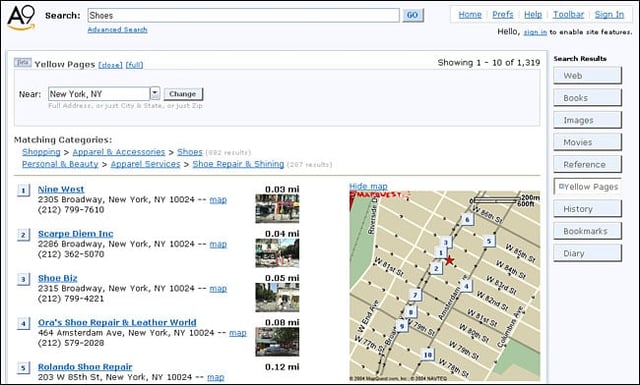Open the Toolbar link
640x385 pixels.
tap(568, 15)
